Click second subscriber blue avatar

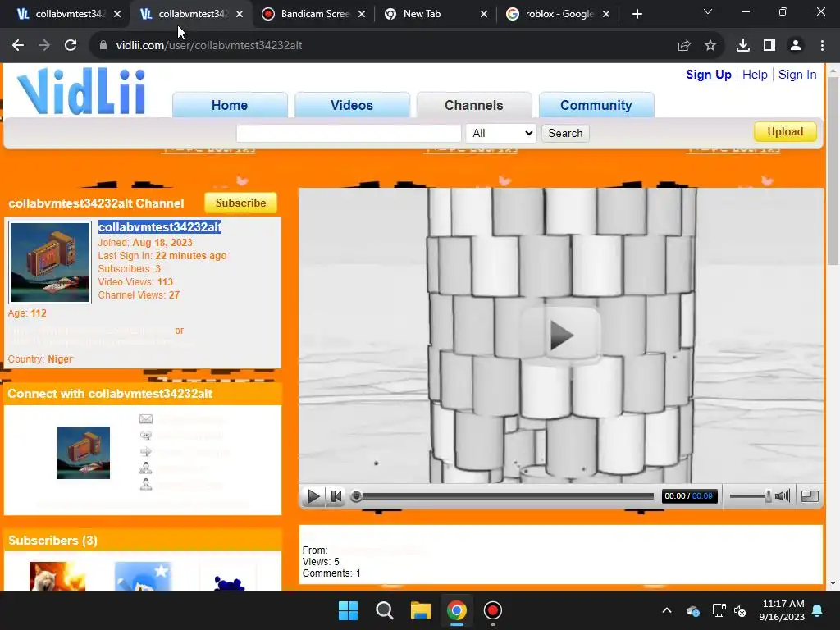tap(143, 577)
